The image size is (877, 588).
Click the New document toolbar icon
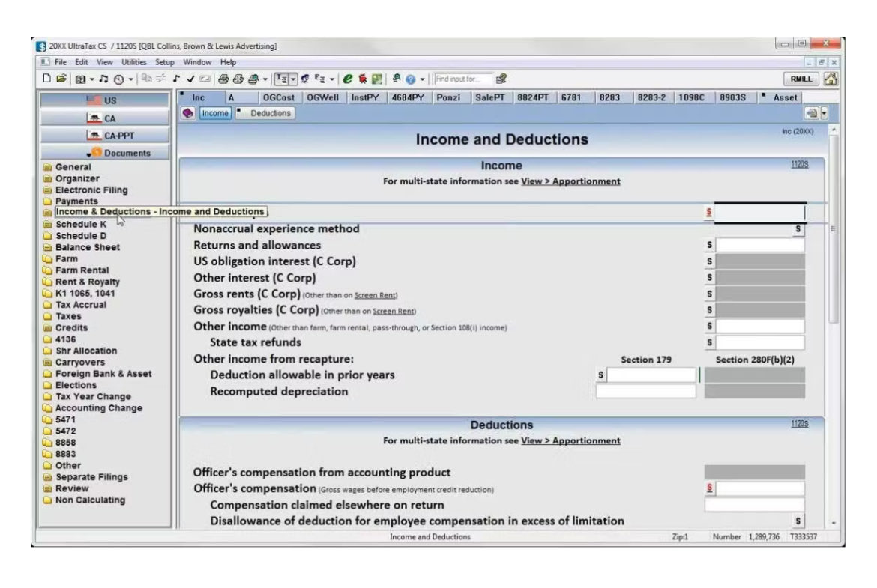[46, 79]
